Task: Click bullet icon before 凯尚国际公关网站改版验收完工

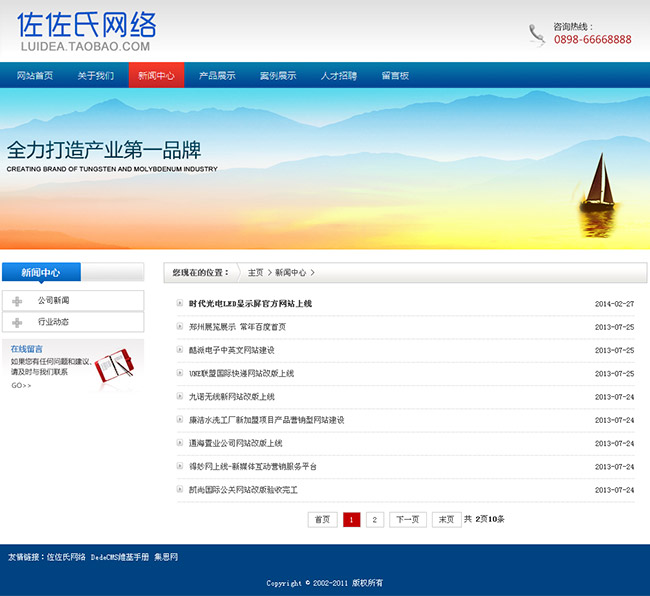Action: (x=179, y=489)
